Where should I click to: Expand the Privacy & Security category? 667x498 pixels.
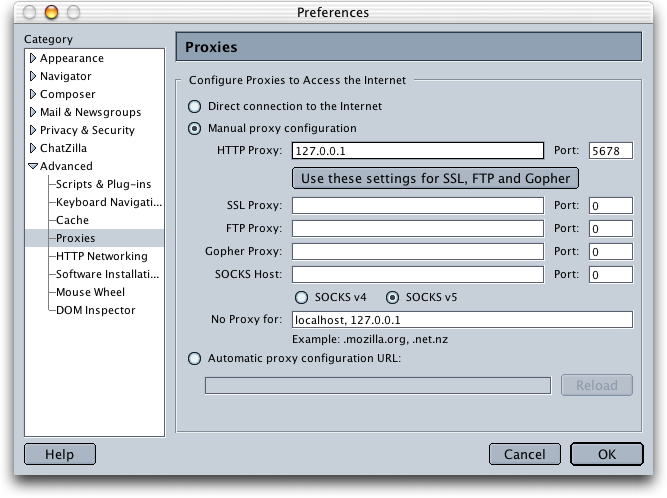point(33,130)
